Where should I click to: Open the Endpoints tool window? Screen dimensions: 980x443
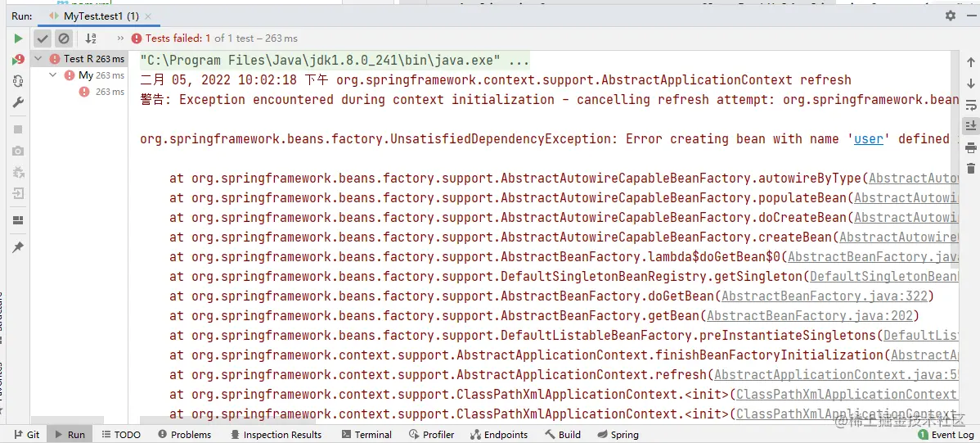[x=499, y=434]
